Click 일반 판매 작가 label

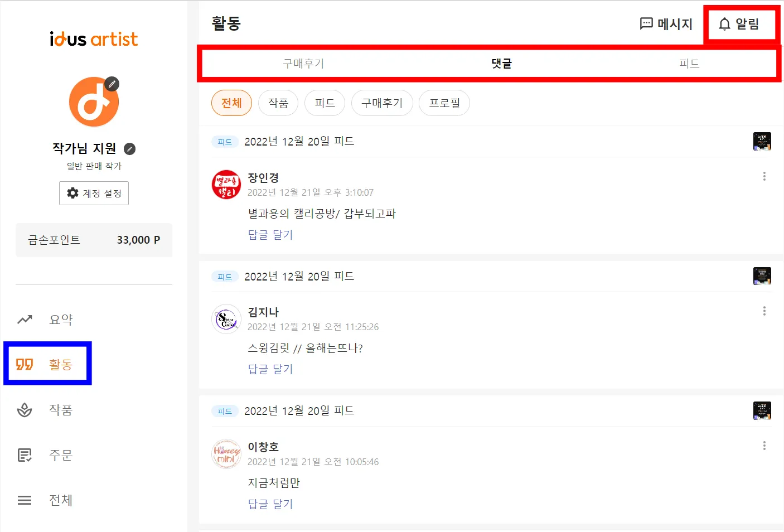click(x=94, y=166)
